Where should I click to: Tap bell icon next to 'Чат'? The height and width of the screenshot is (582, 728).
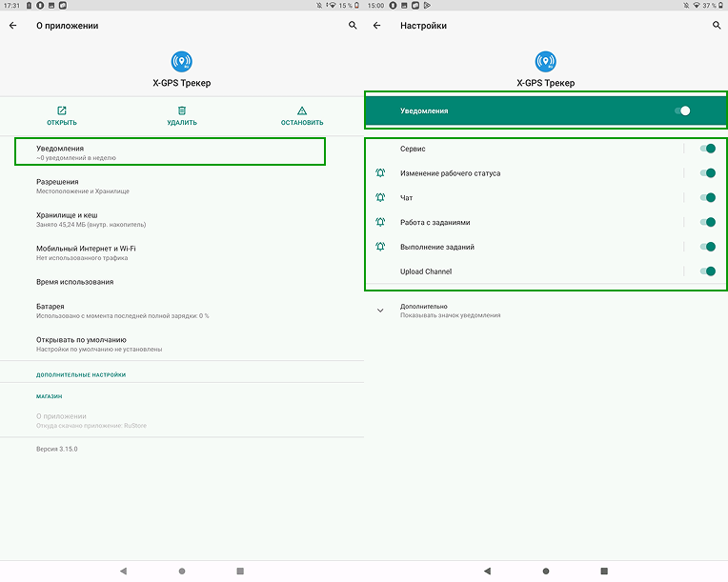click(x=381, y=198)
